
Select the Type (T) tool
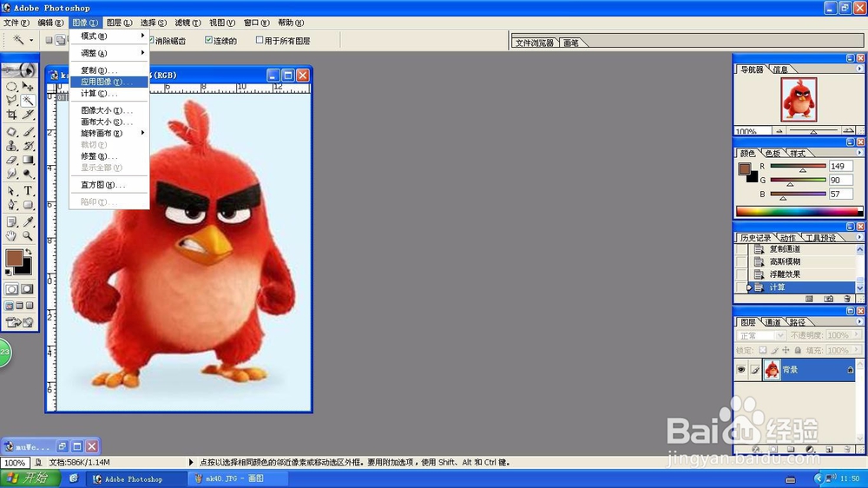point(28,190)
